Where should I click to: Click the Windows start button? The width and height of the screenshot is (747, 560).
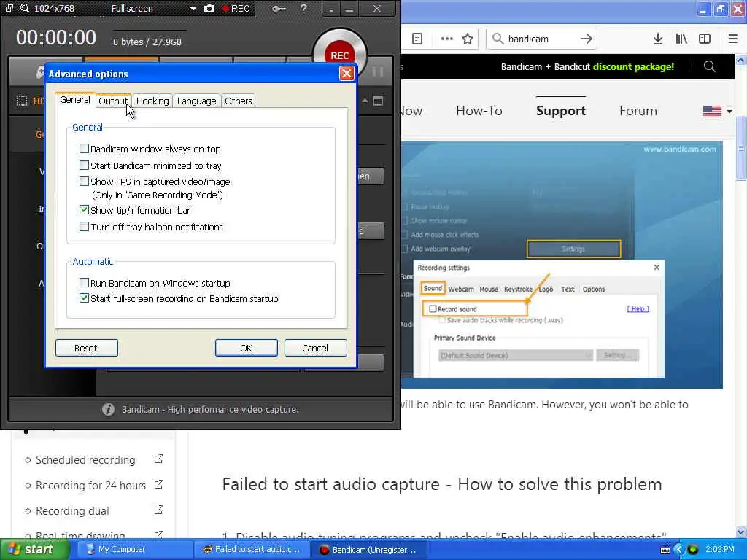point(34,550)
